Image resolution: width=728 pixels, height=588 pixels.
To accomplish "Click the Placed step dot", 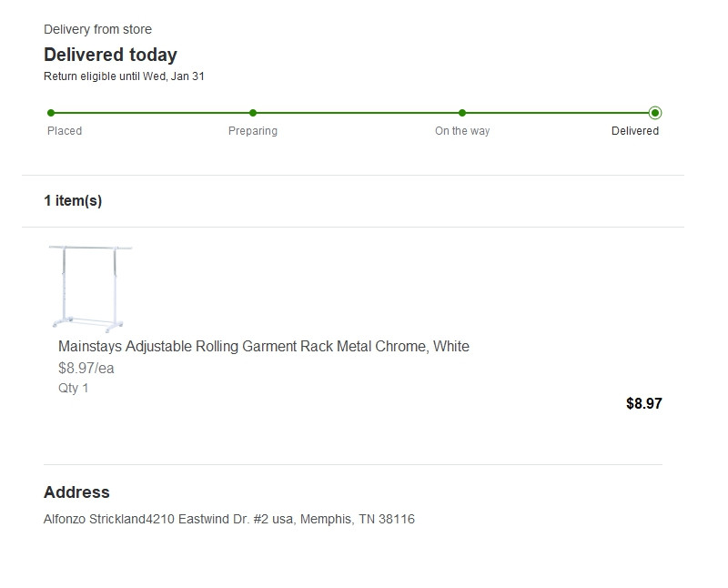I will [x=51, y=113].
